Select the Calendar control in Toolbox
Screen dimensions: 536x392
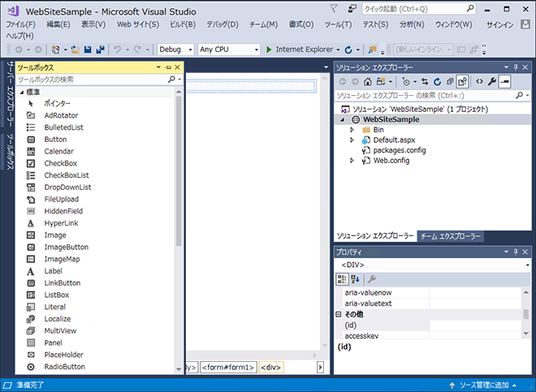58,152
